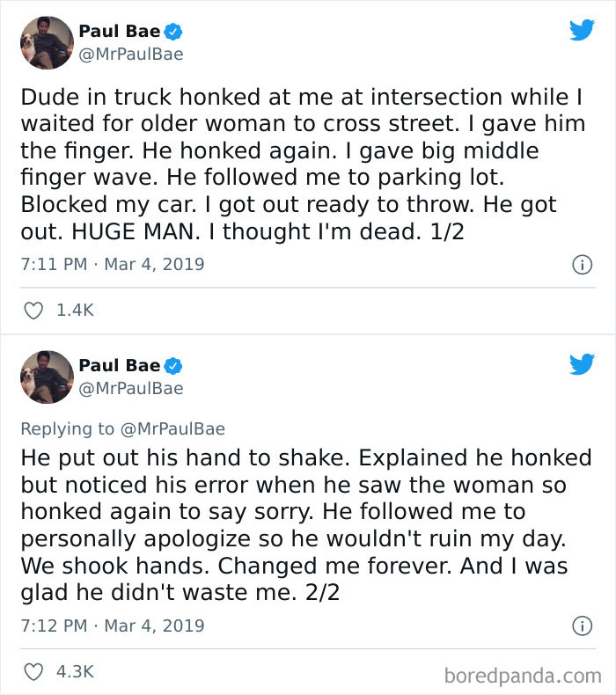Viewport: 616px width, 695px height.
Task: Click the boredpanda.com watermark
Action: [521, 675]
